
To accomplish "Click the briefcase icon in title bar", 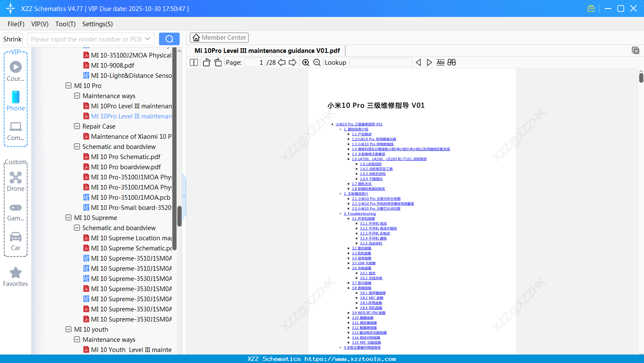I will (591, 8).
